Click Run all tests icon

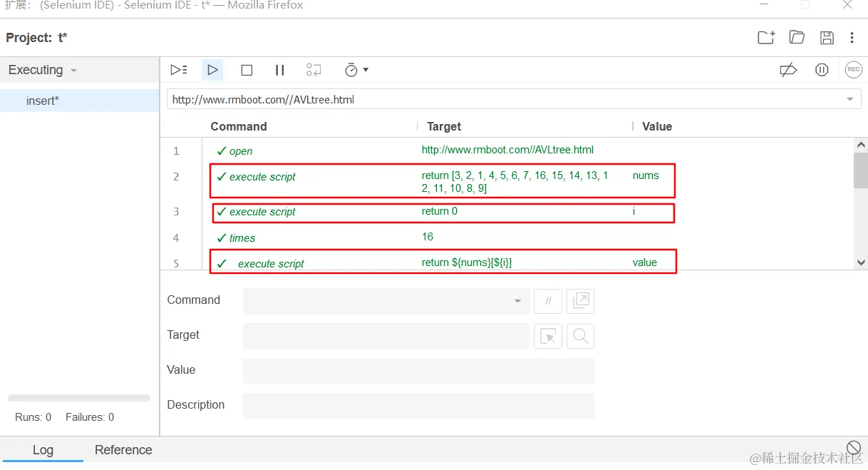tap(179, 70)
